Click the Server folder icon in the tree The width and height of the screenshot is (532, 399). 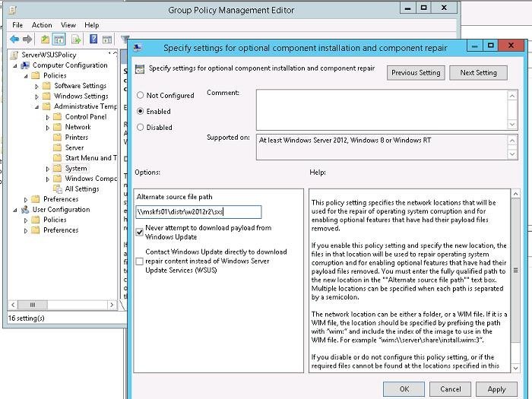click(58, 147)
